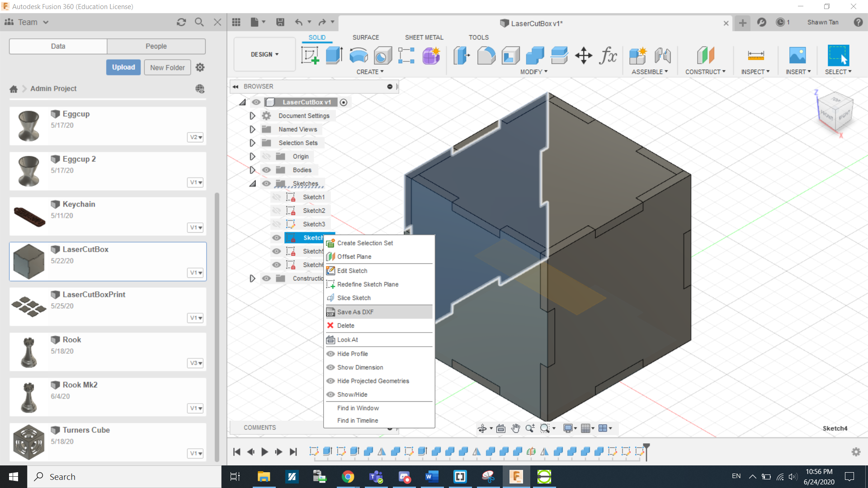868x488 pixels.
Task: Open the Rook version V3 dropdown
Action: [x=196, y=363]
